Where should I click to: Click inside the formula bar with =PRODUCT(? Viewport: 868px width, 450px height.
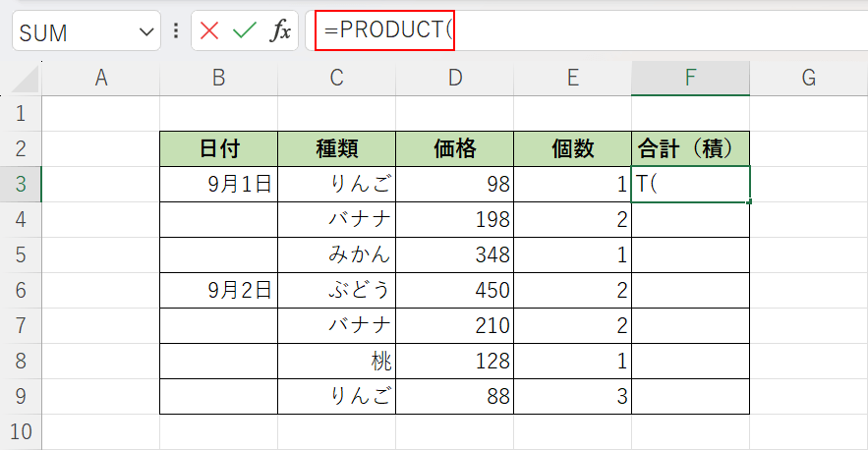coord(590,30)
